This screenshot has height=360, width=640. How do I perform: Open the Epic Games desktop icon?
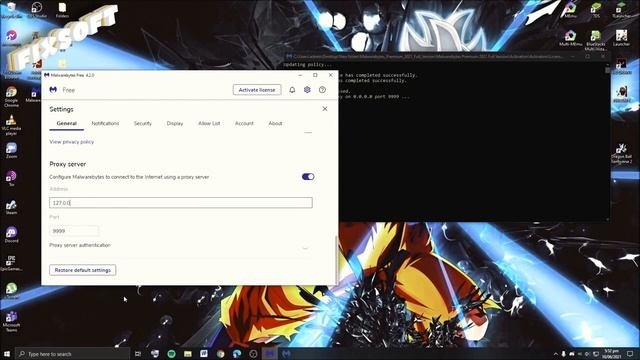click(x=11, y=263)
